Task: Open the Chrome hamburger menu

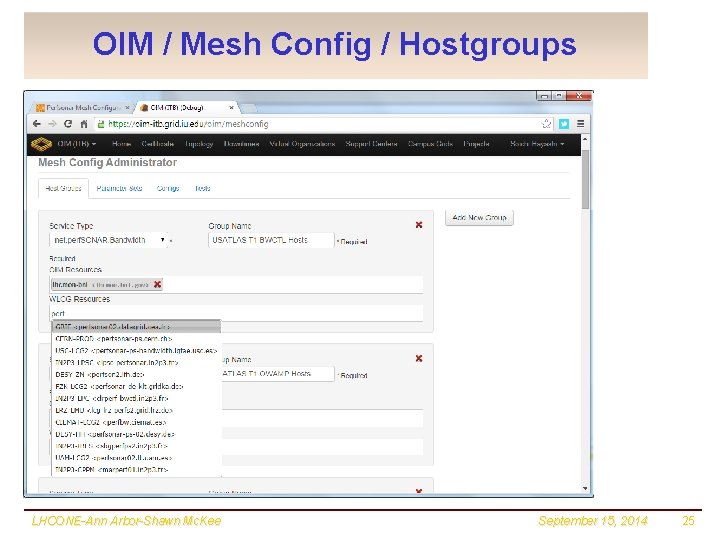Action: (580, 124)
